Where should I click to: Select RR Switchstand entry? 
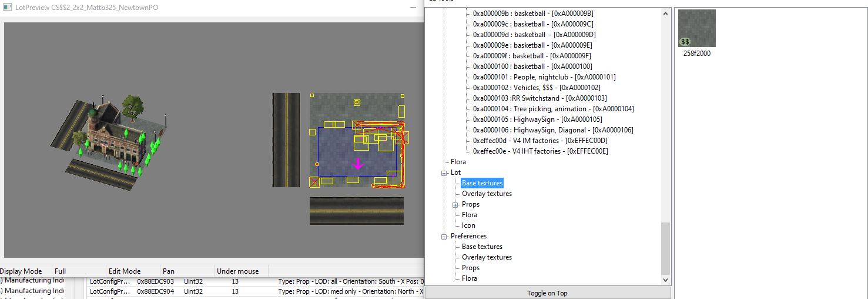coord(539,98)
